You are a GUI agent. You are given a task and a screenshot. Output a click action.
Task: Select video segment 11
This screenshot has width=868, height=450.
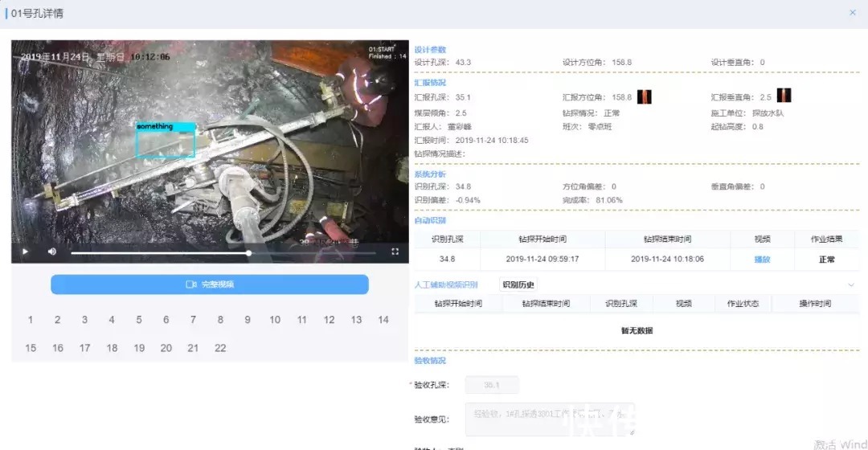[x=301, y=320]
